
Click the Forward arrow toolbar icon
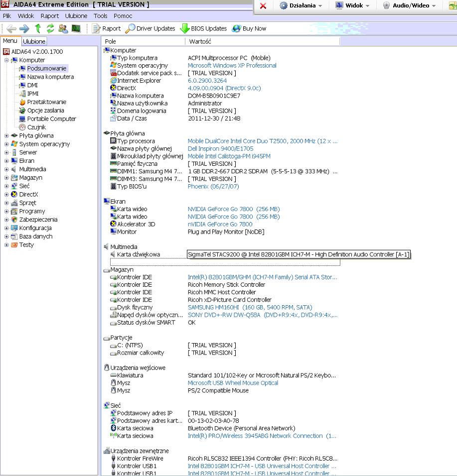24,28
